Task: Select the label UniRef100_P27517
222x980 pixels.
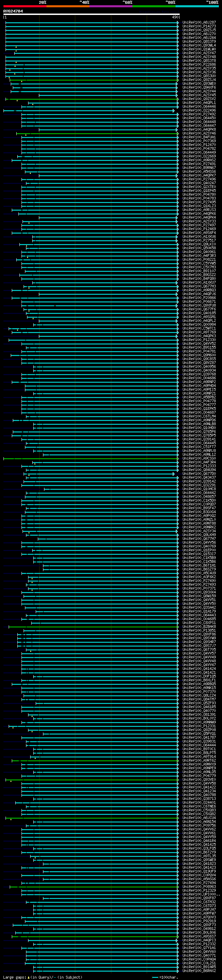Action: (x=199, y=241)
